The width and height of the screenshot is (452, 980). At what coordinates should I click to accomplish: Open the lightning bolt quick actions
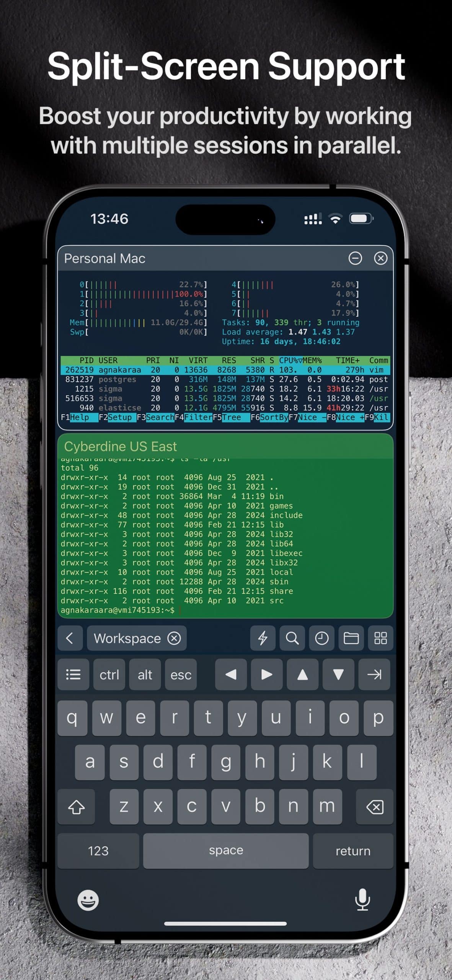coord(263,638)
